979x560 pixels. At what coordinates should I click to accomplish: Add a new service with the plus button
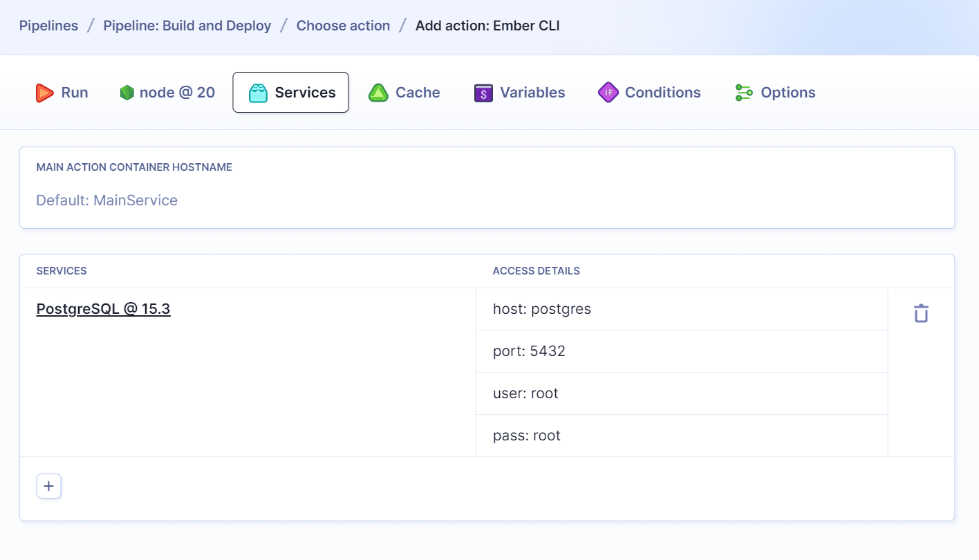pyautogui.click(x=48, y=486)
